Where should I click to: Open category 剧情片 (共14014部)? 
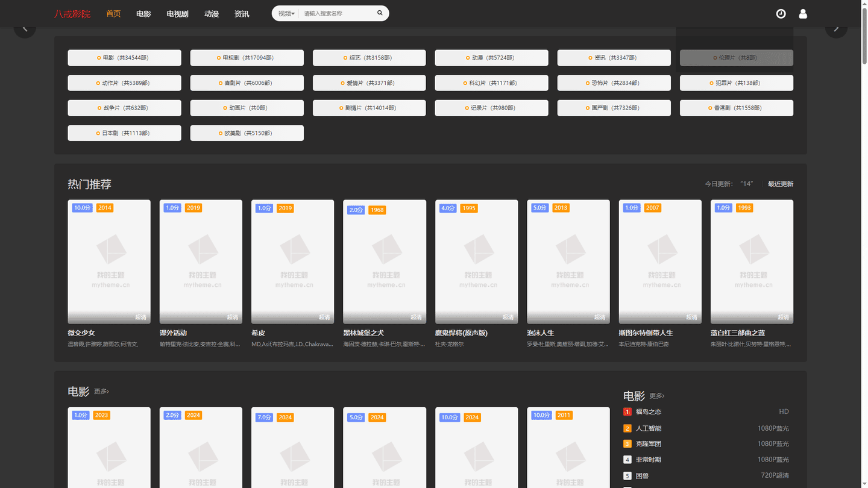(370, 108)
